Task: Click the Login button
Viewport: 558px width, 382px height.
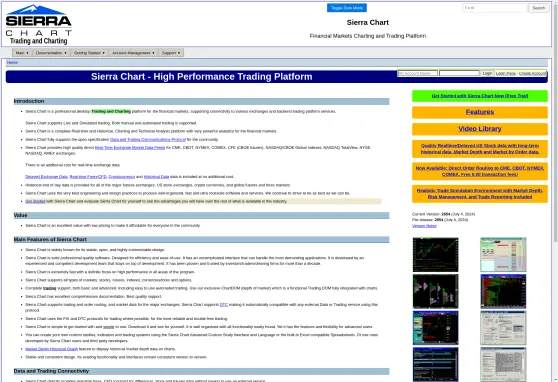Action: pyautogui.click(x=487, y=73)
